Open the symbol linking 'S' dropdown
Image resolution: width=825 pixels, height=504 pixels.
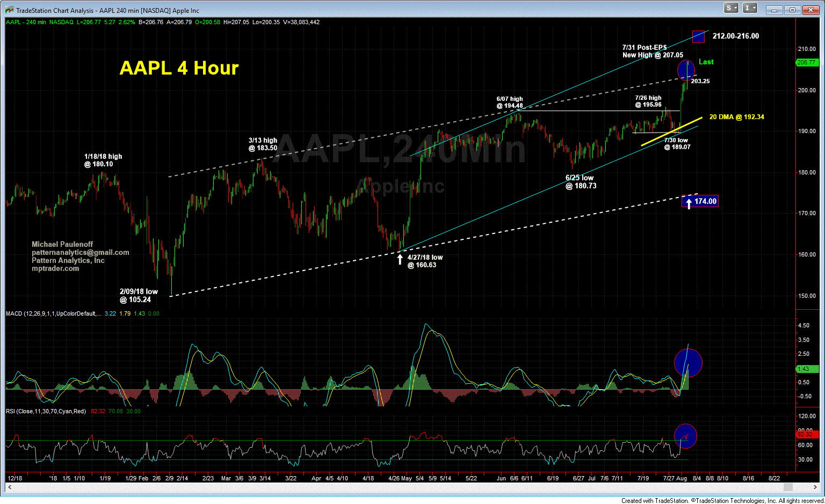[732, 8]
